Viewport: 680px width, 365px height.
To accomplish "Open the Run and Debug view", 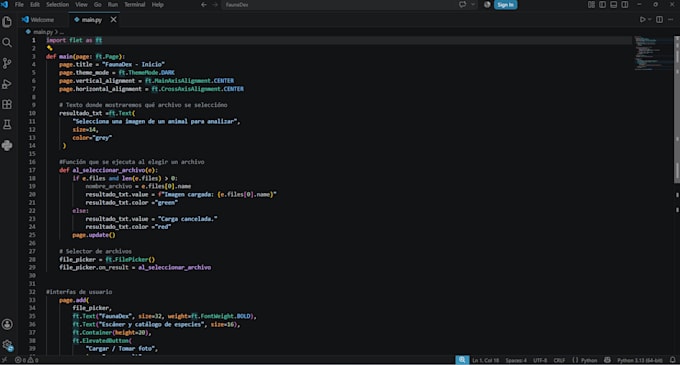I will click(x=7, y=84).
